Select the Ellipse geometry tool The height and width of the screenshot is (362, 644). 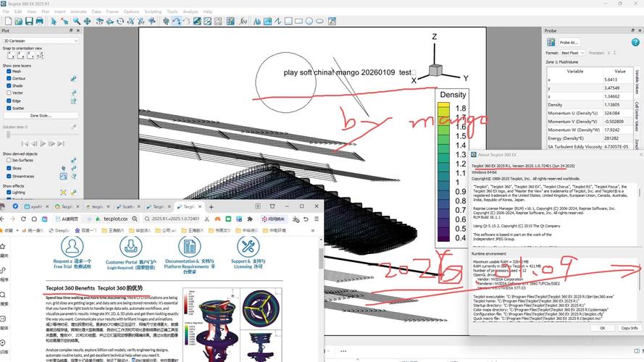319,21
